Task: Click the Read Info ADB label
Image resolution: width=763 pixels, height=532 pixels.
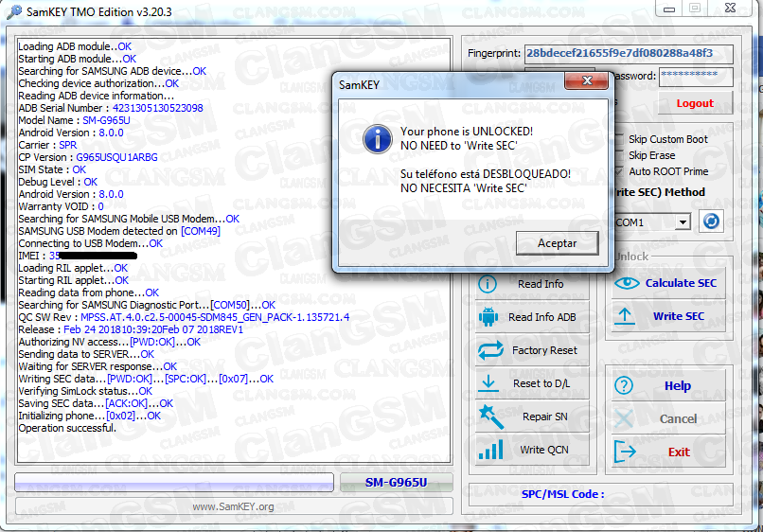Action: 542,317
